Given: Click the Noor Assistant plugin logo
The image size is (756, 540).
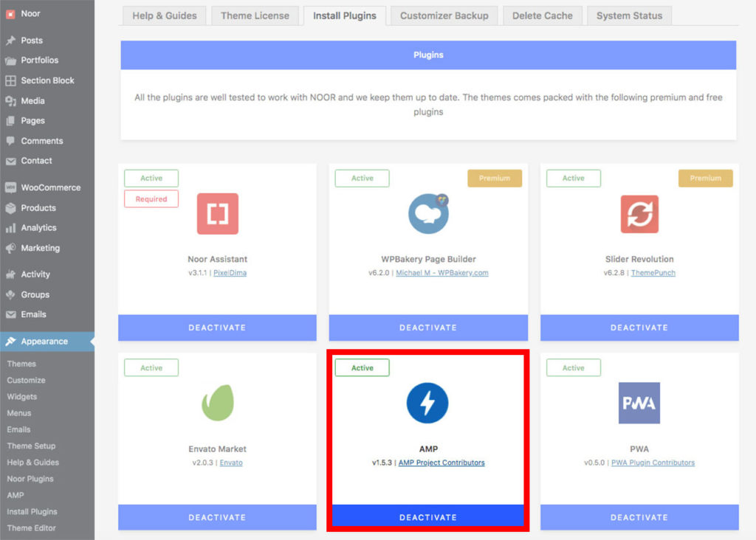Looking at the screenshot, I should coord(218,214).
